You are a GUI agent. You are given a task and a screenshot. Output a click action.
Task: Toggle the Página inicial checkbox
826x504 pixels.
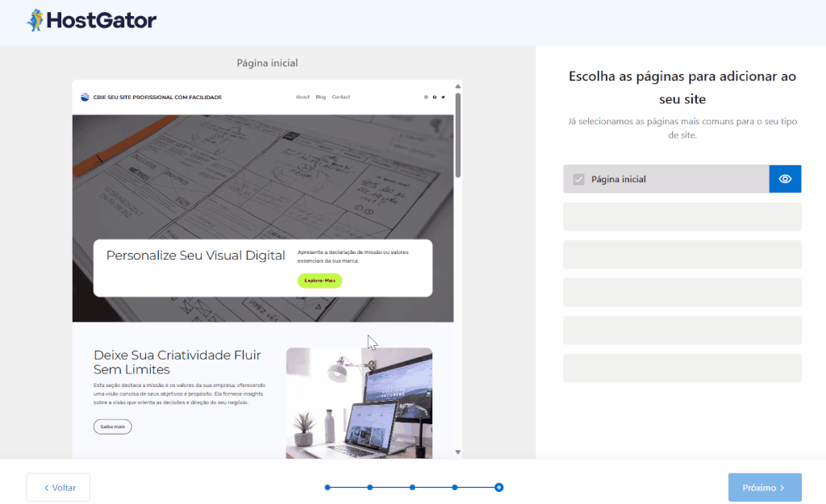[578, 179]
